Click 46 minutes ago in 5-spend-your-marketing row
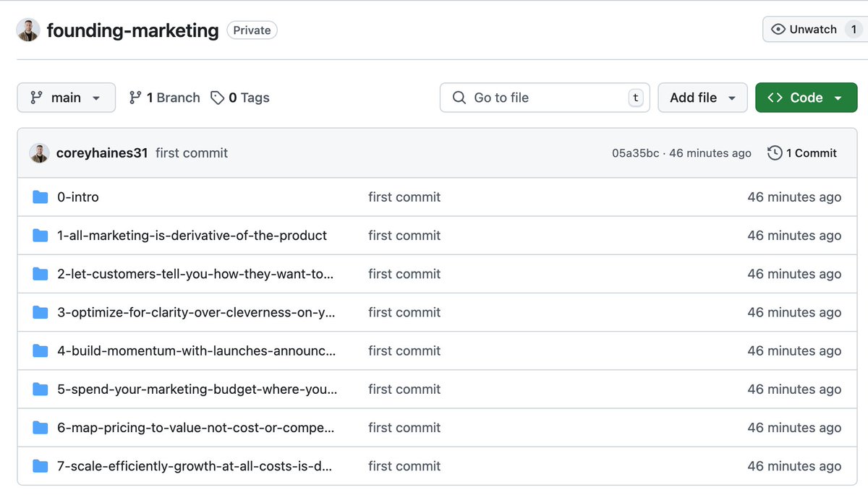This screenshot has height=495, width=868. pyautogui.click(x=794, y=389)
